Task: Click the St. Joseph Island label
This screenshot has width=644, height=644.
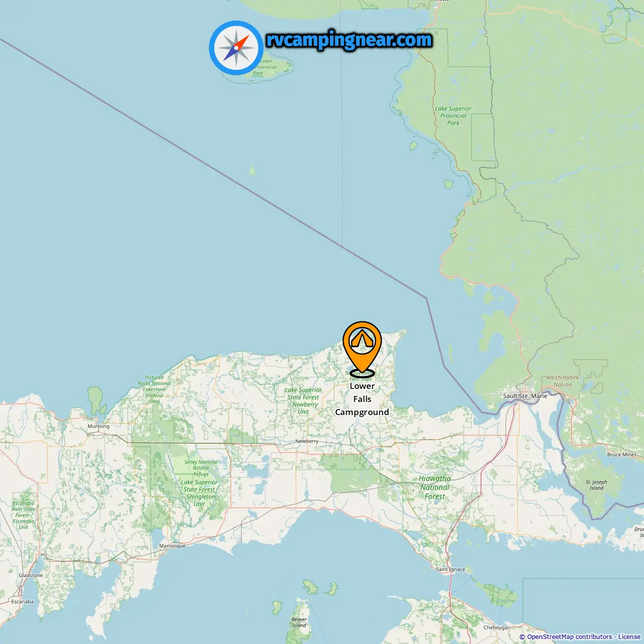Action: point(597,485)
